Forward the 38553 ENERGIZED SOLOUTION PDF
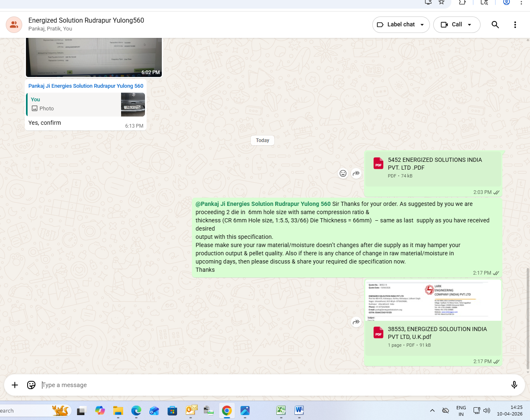This screenshot has height=420, width=530. 356,322
